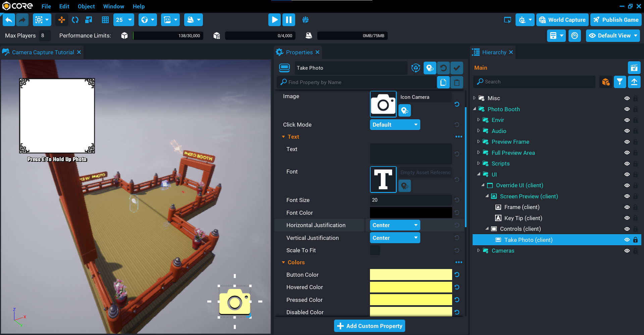Open the Horizontal Justification dropdown
Viewport: 644px width, 335px height.
(x=395, y=225)
